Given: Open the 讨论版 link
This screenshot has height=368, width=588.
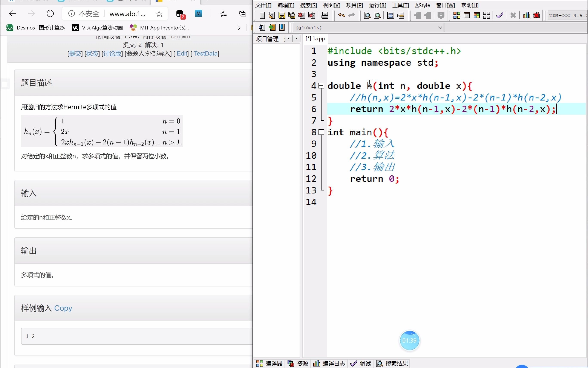Looking at the screenshot, I should 112,53.
